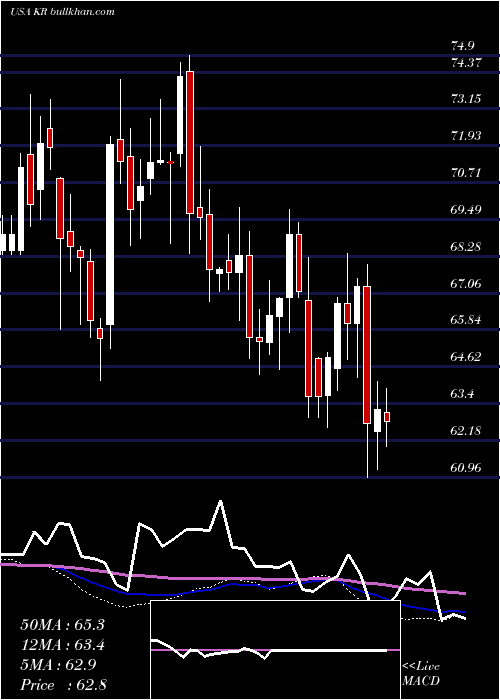Click the 70.71 price level label
Image resolution: width=500 pixels, height=700 pixels.
click(x=466, y=172)
